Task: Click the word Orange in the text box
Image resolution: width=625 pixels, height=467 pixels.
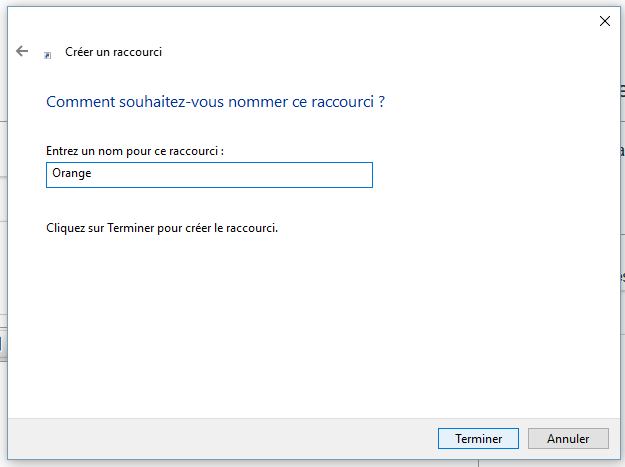Action: tap(71, 175)
